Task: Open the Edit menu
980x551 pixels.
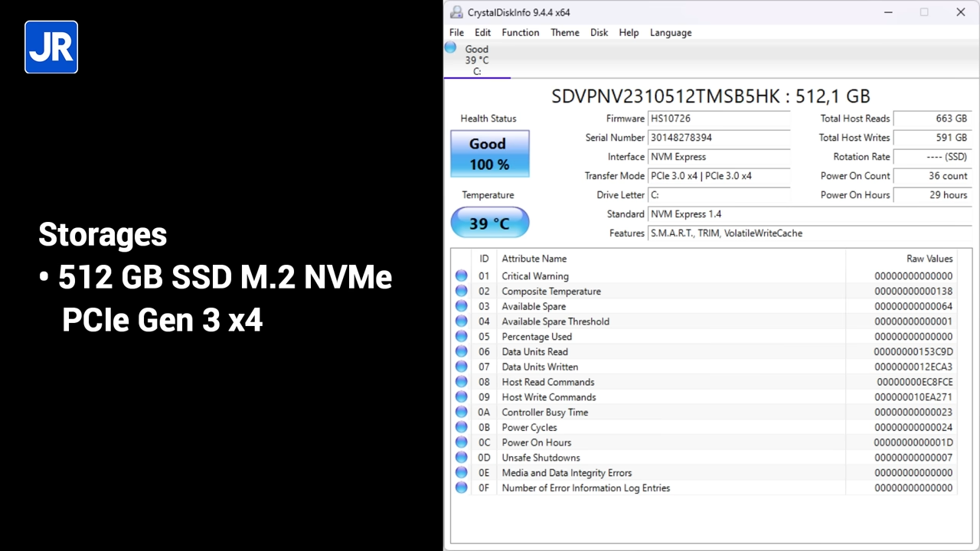Action: pyautogui.click(x=482, y=32)
